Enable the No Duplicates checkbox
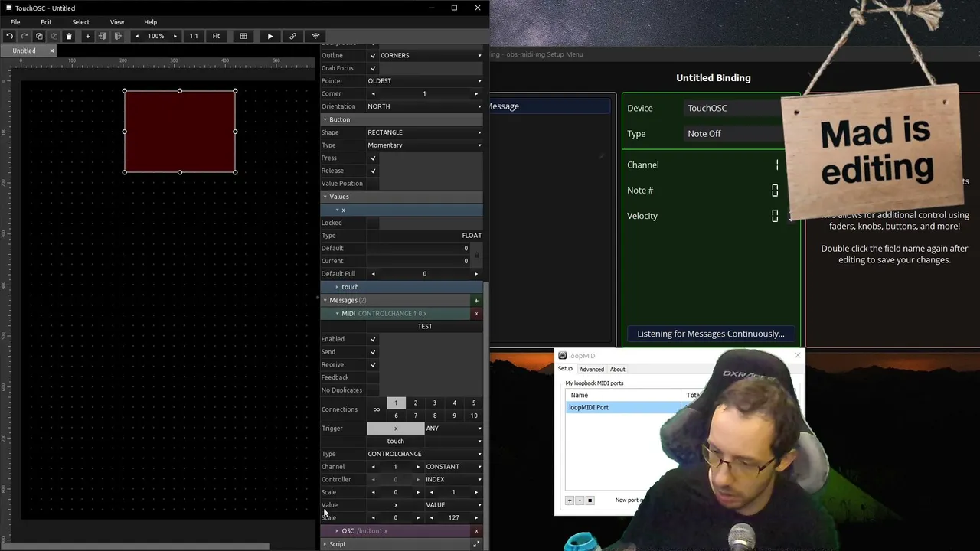This screenshot has width=980, height=551. click(x=373, y=390)
